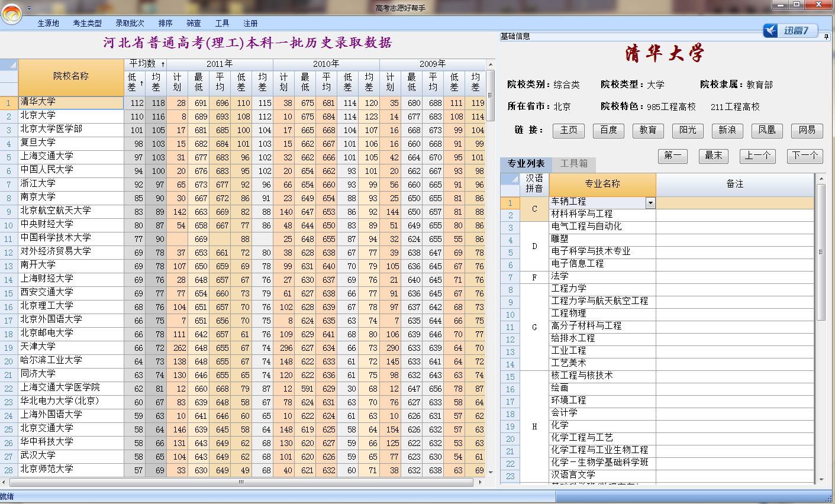Image resolution: width=835 pixels, height=504 pixels.
Task: Click down arrow of 专业列表 scrollbar
Action: [x=821, y=479]
